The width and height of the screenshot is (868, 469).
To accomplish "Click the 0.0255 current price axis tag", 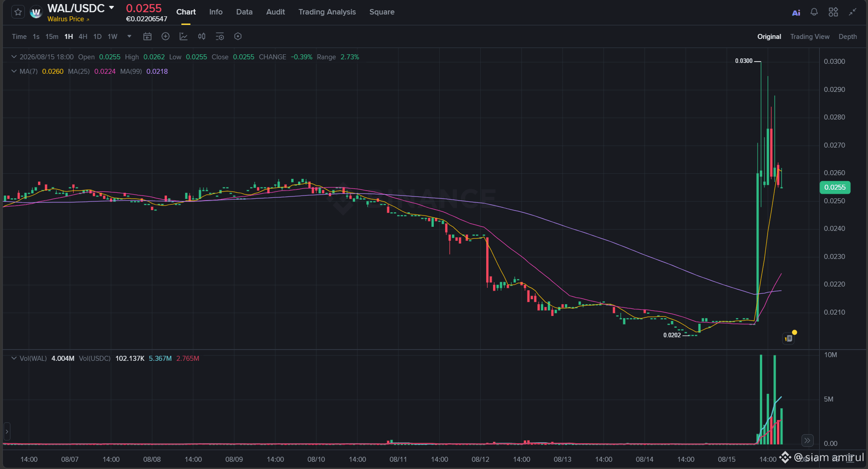I will [835, 187].
